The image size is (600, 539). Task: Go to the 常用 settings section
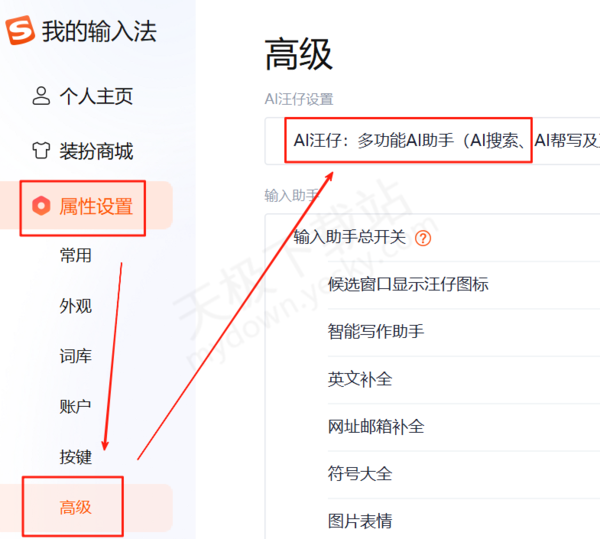[75, 256]
